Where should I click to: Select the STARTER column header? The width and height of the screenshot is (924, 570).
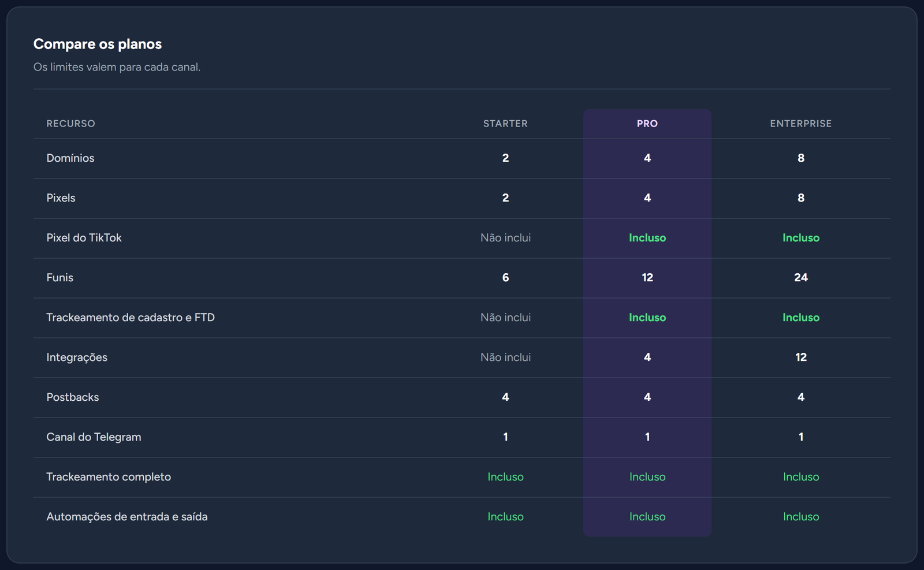click(505, 124)
